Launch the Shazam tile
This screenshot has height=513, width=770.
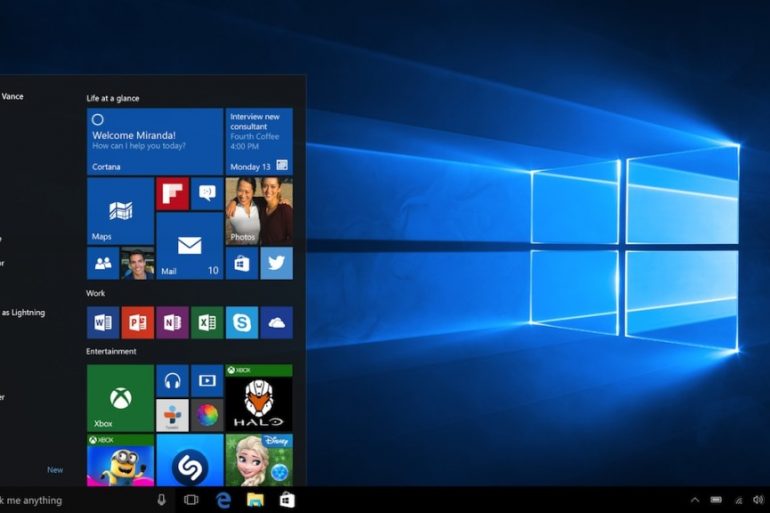[189, 465]
